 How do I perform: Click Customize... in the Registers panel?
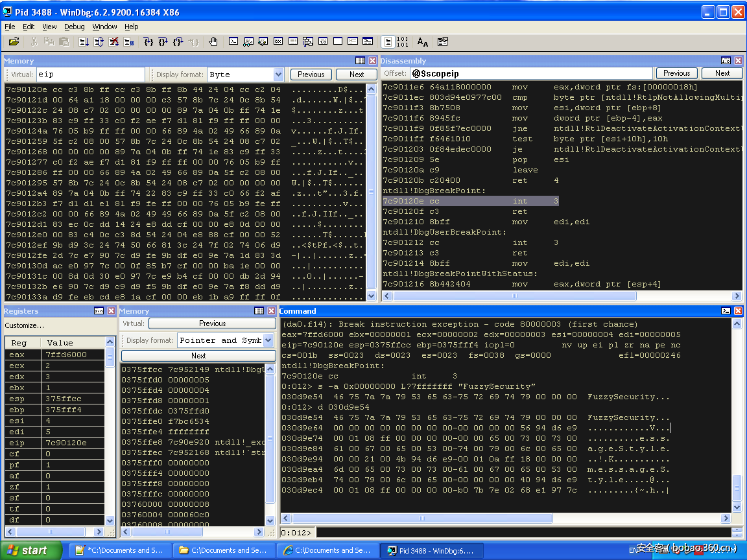pos(25,325)
